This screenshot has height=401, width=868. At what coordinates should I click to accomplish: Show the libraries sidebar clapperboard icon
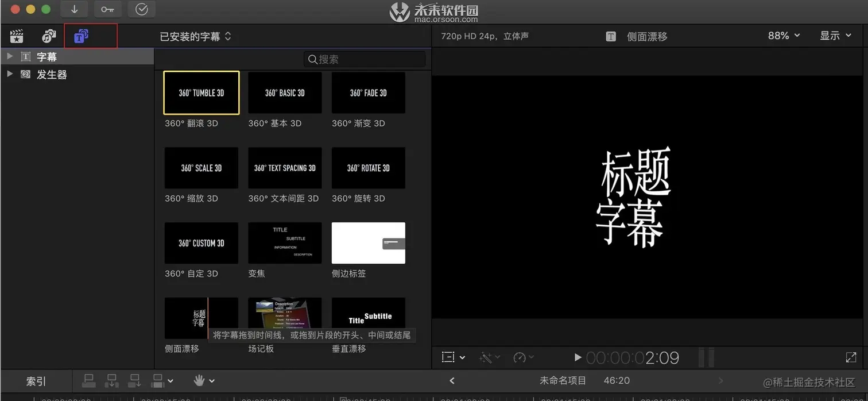coord(17,36)
